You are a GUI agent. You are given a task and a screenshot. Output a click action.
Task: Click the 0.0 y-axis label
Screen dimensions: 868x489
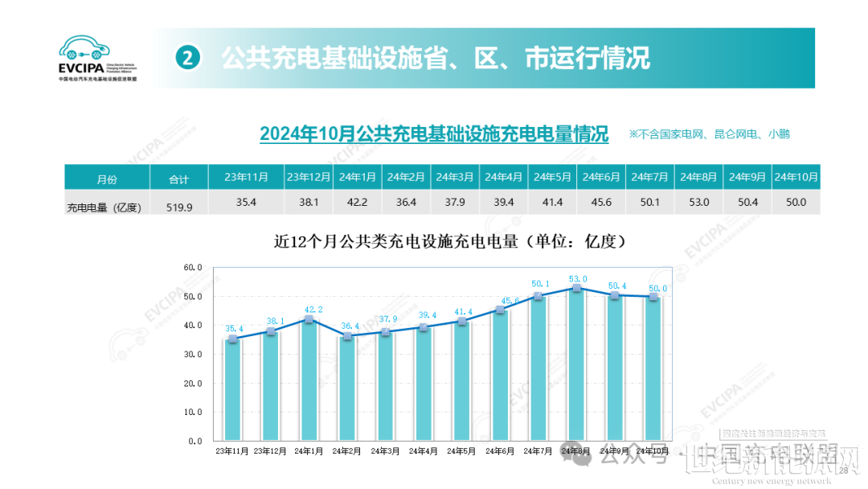[x=194, y=442]
